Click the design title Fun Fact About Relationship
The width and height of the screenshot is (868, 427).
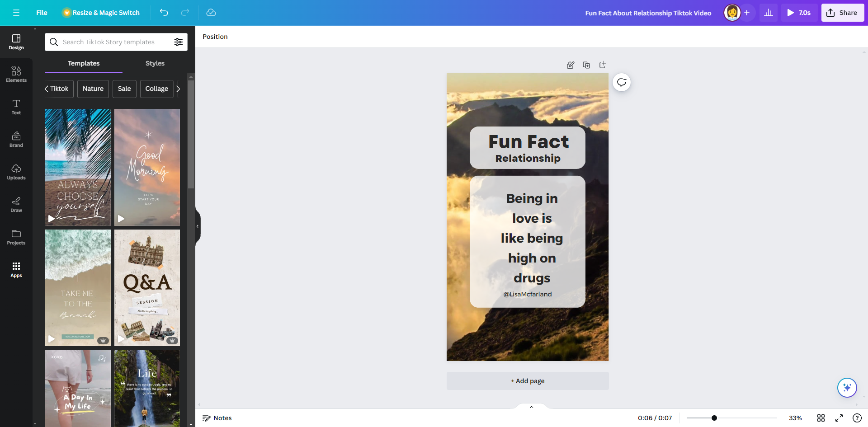tap(648, 13)
